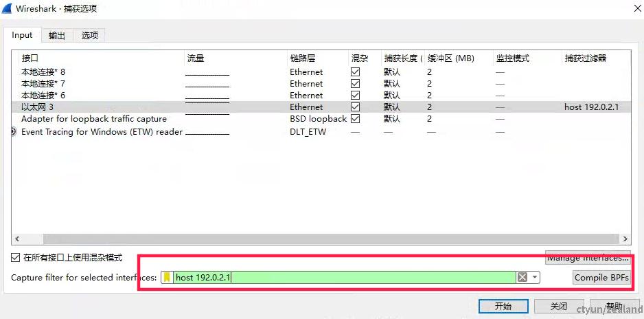The image size is (644, 319).
Task: Click the ETW reader row options gear icon
Action: (x=14, y=132)
